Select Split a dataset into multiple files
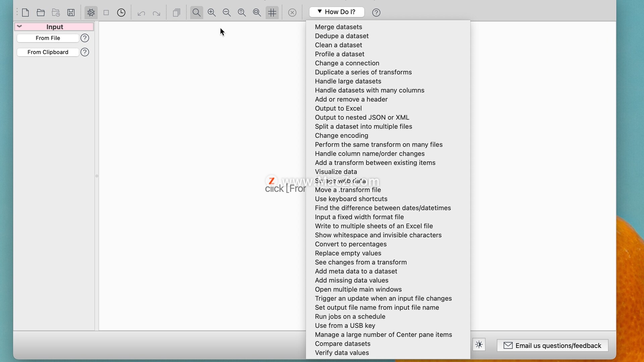Viewport: 644px width, 362px height. click(388, 126)
